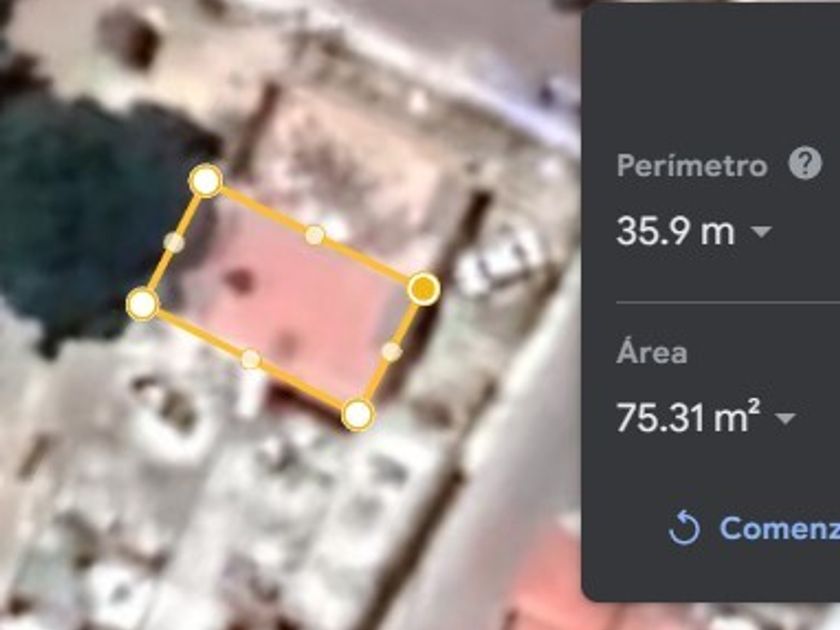Open the Perímetro help question mark icon
The image size is (840, 630).
(x=805, y=164)
